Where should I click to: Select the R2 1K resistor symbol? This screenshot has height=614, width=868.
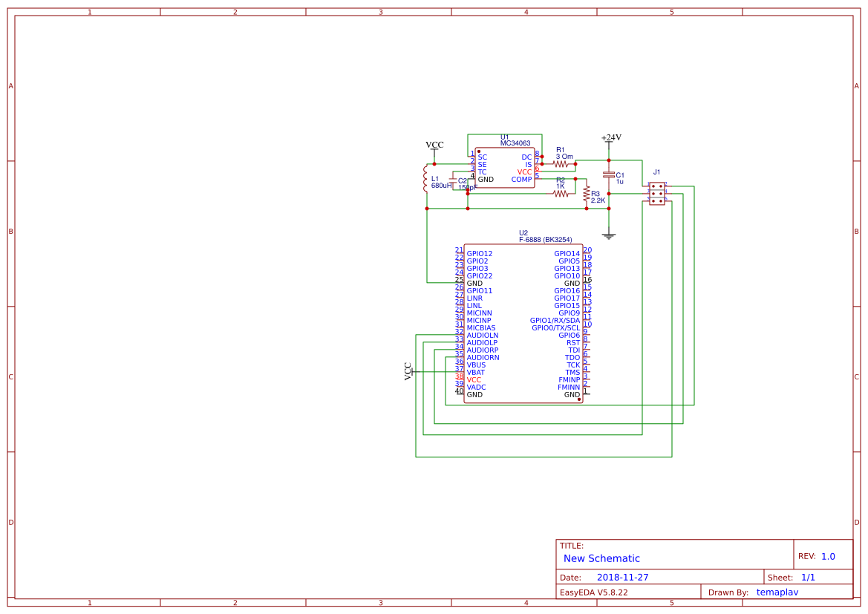tap(560, 194)
